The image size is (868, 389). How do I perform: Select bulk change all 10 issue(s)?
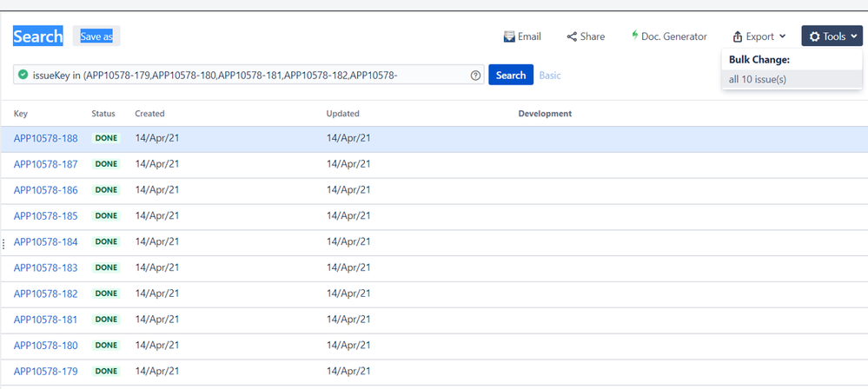792,79
